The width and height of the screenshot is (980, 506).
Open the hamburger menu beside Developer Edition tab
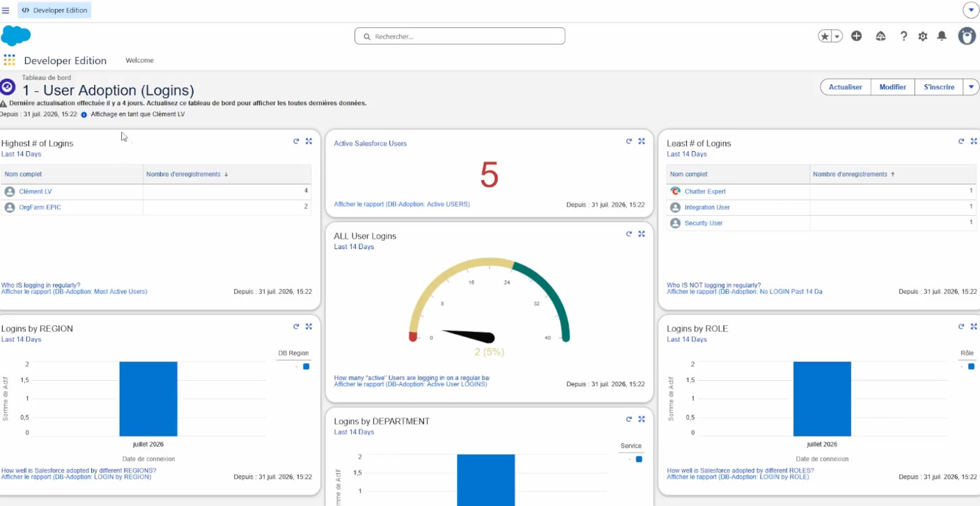pyautogui.click(x=6, y=10)
